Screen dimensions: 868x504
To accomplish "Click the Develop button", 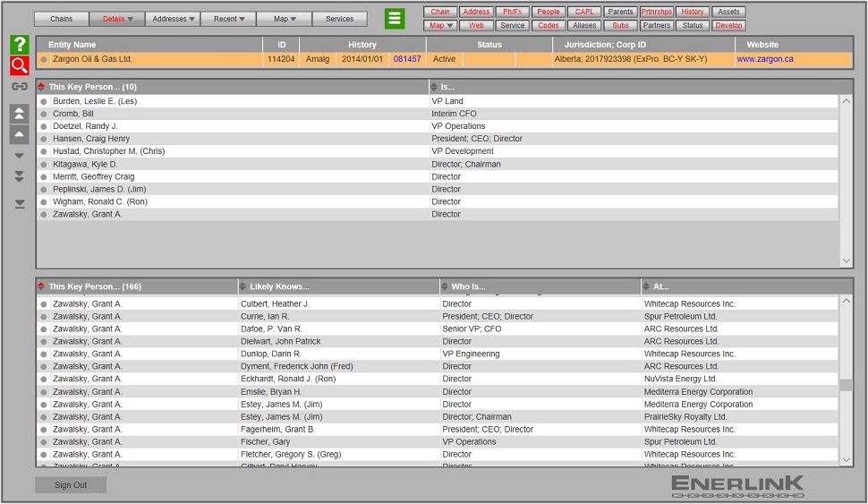I will (x=728, y=25).
